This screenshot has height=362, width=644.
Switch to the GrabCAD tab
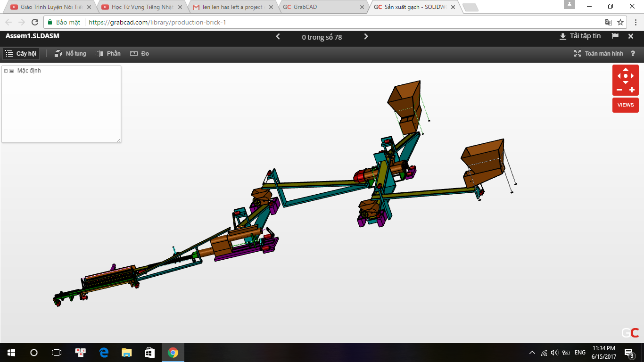click(322, 7)
